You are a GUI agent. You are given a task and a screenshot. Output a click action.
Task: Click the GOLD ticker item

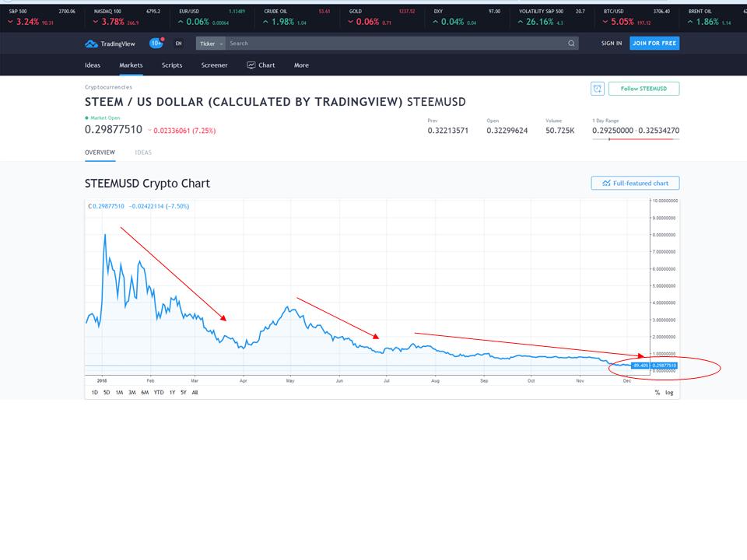pos(381,16)
